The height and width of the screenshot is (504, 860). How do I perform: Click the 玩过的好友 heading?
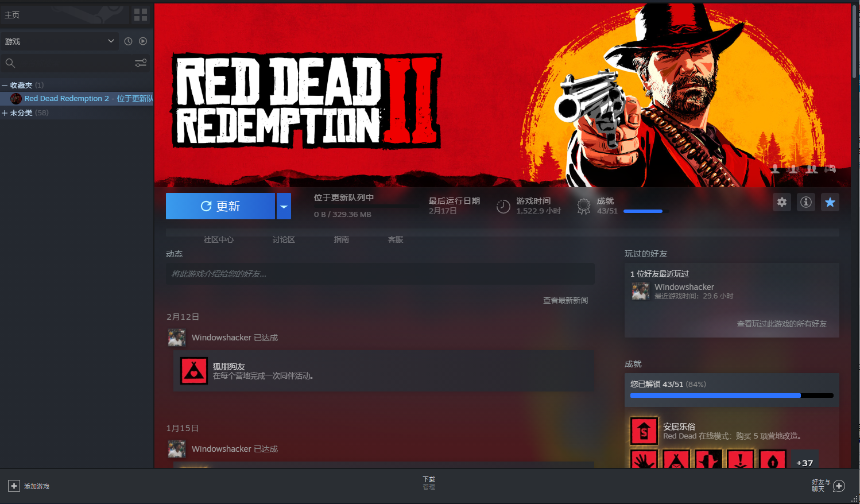646,254
